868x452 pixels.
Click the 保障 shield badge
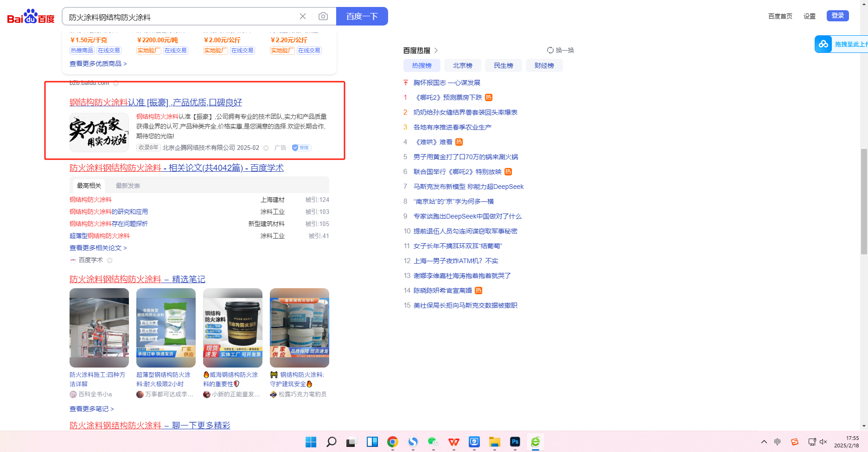point(301,148)
